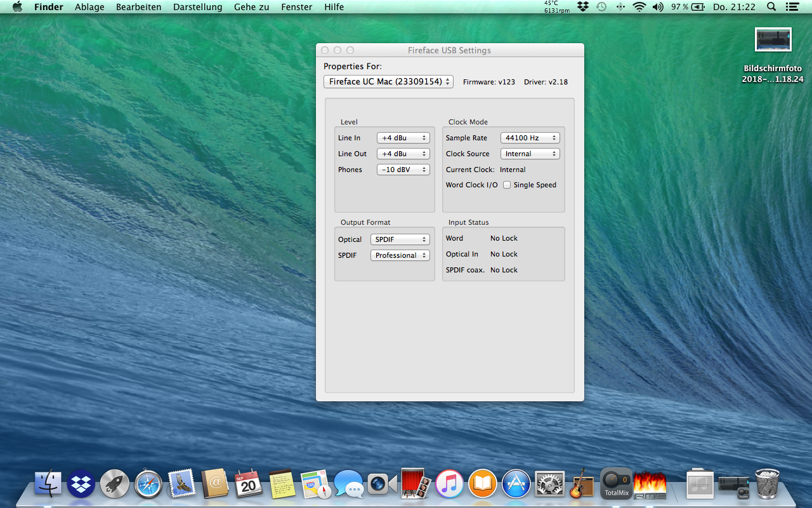
Task: Change SPDIF Professional format dropdown
Action: click(400, 255)
